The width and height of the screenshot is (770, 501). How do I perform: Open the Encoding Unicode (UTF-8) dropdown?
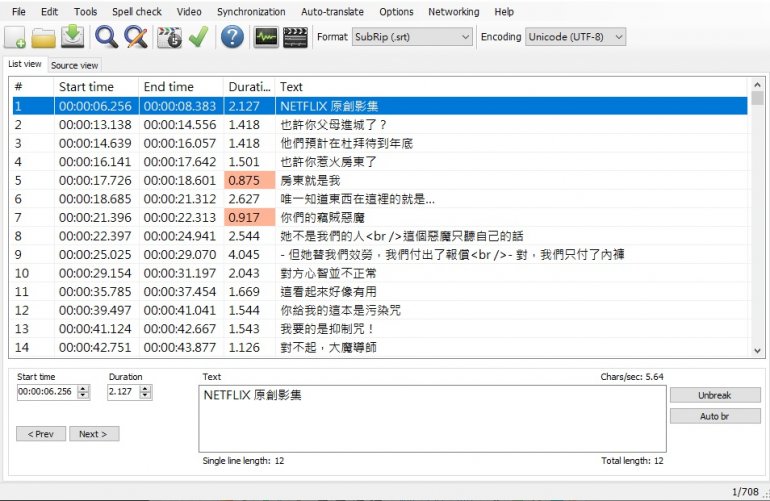pyautogui.click(x=576, y=37)
